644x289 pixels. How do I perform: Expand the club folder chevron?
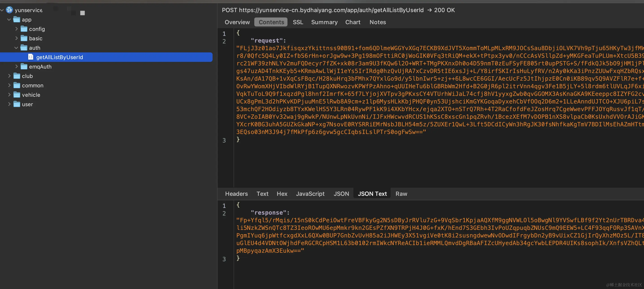tap(9, 76)
